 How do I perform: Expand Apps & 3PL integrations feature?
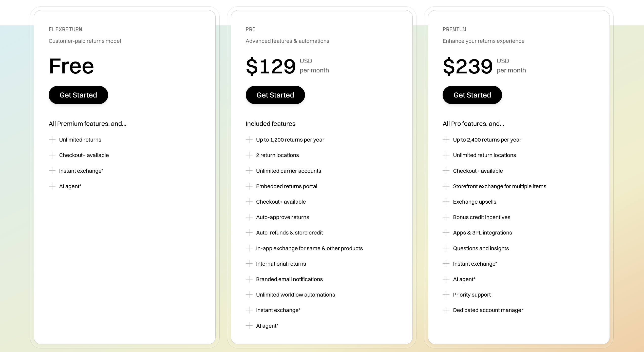(x=446, y=233)
